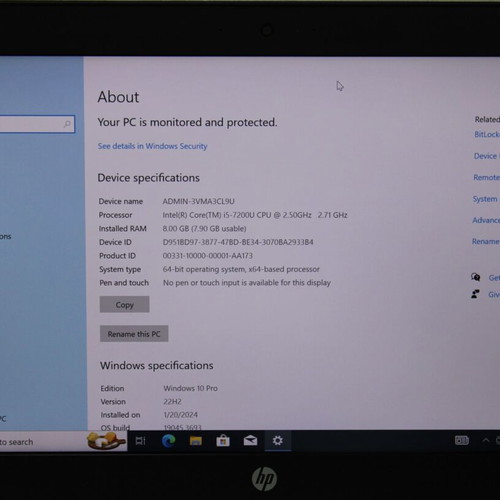Open Microsoft Edge from the taskbar
The width and height of the screenshot is (500, 500).
(x=169, y=441)
